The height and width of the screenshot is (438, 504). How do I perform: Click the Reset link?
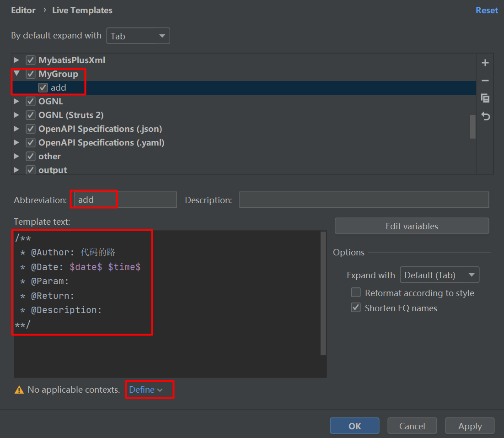(487, 10)
